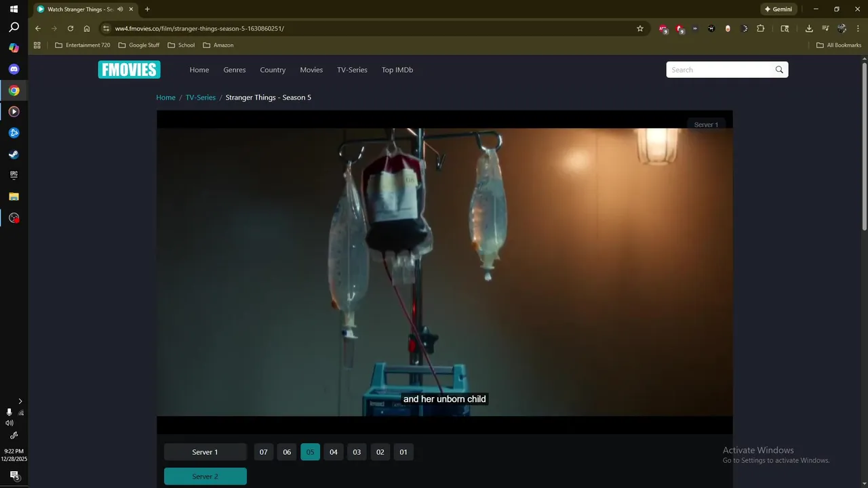Select episode 01
This screenshot has height=488, width=868.
point(403,452)
